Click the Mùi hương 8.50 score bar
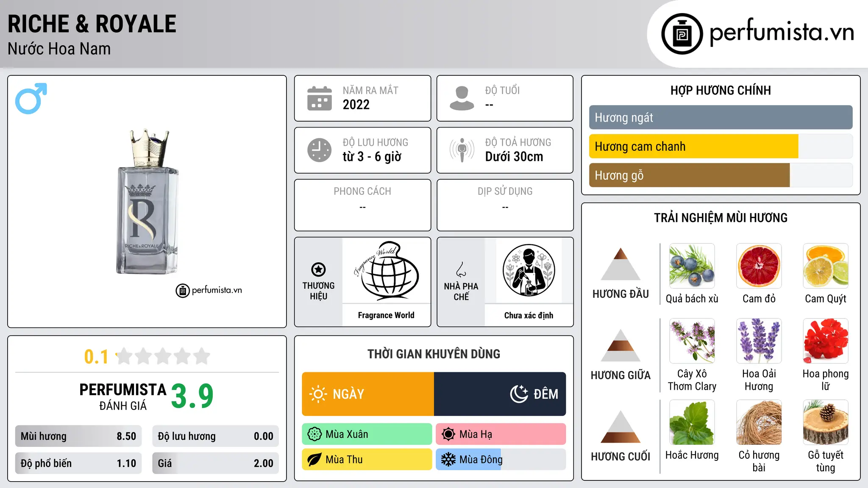868x488 pixels. pos(78,436)
